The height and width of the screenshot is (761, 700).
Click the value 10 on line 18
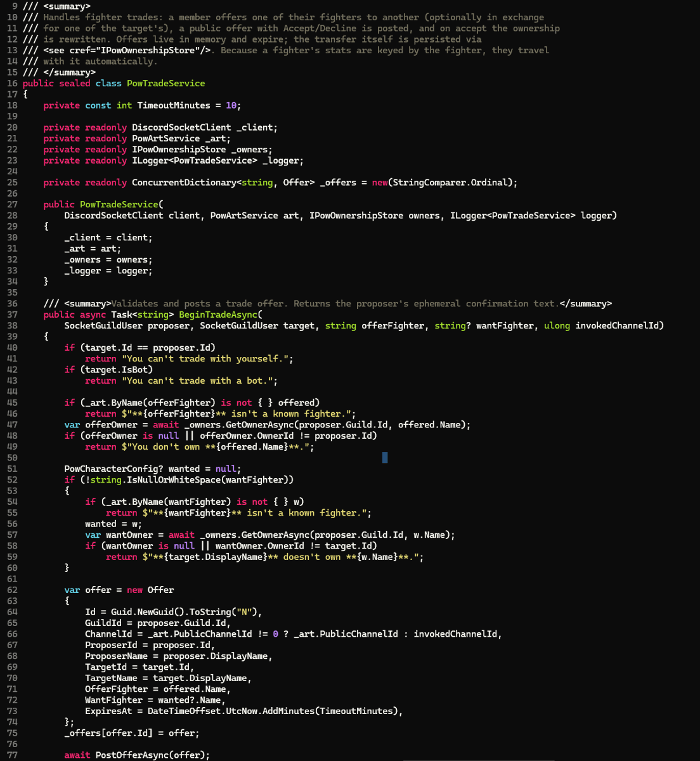coord(231,105)
